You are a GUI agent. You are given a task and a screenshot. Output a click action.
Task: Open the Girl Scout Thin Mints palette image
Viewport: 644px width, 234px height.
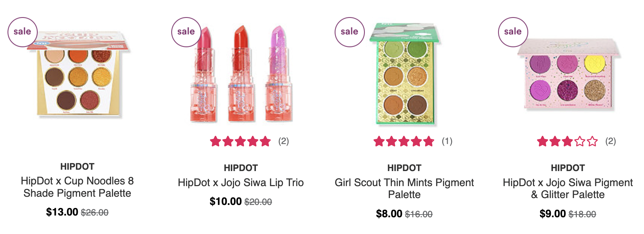[405, 74]
